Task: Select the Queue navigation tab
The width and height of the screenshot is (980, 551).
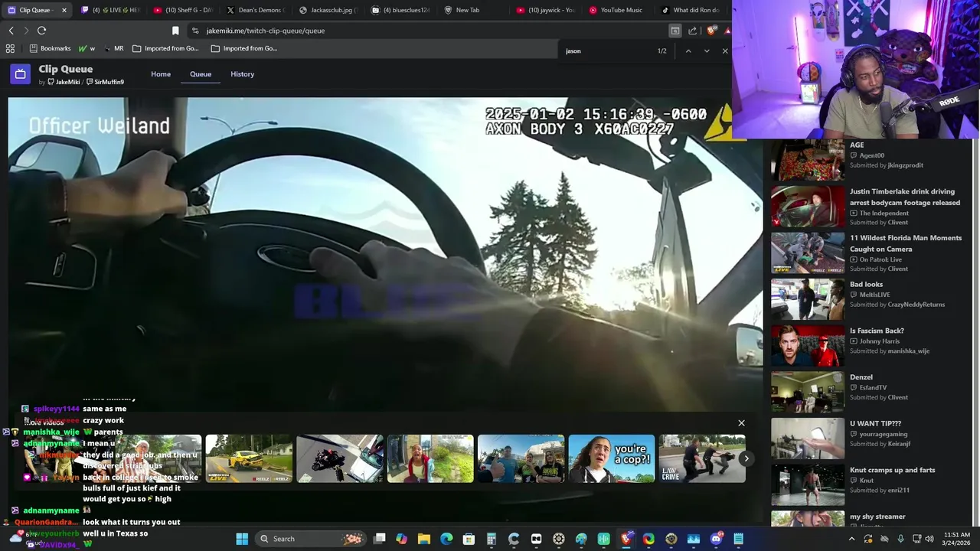Action: [201, 74]
